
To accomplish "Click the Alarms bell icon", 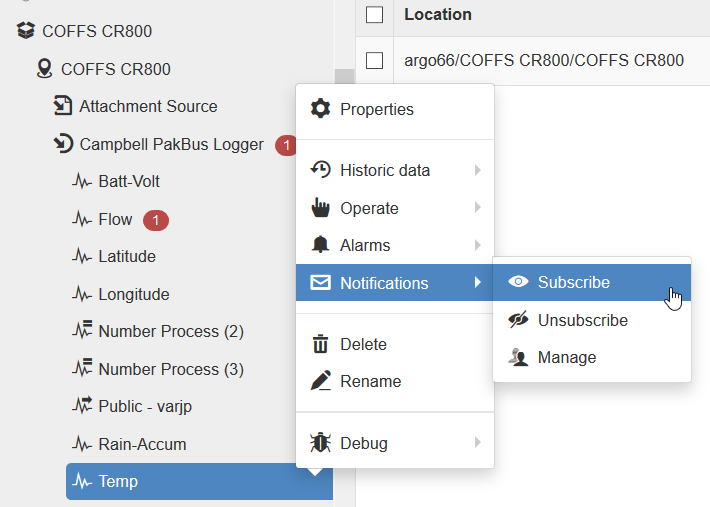I will point(321,245).
